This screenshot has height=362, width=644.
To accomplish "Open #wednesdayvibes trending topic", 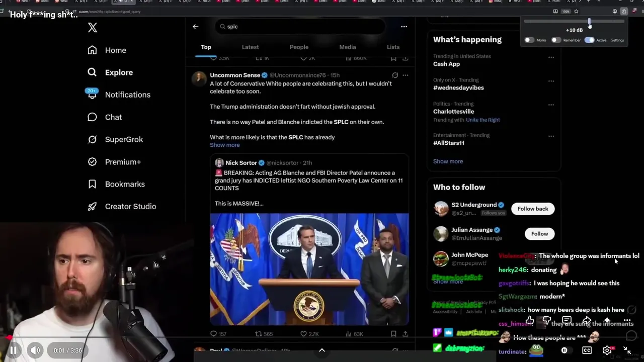I will [458, 88].
